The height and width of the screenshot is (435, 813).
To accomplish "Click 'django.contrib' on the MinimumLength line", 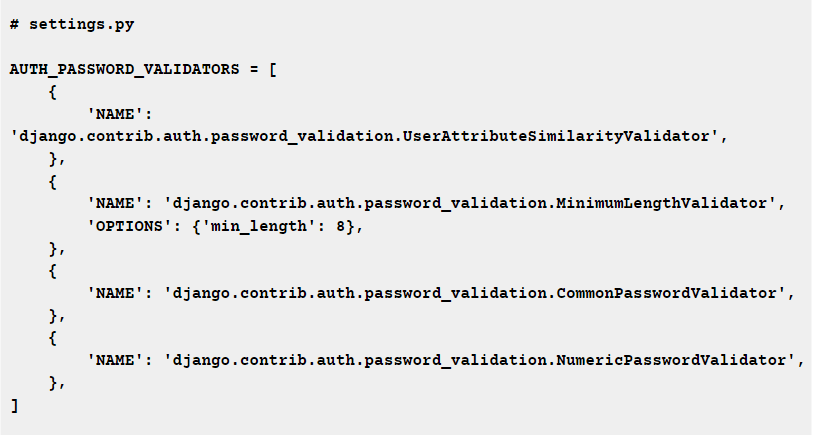I will pos(240,203).
